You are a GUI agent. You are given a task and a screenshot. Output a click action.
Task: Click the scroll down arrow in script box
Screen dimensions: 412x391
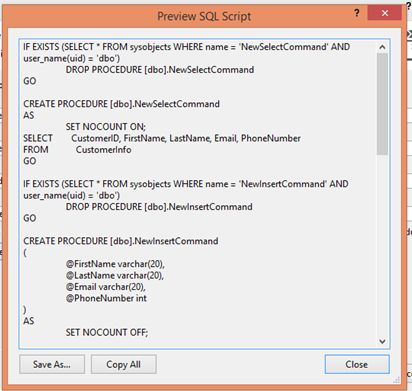[382, 341]
